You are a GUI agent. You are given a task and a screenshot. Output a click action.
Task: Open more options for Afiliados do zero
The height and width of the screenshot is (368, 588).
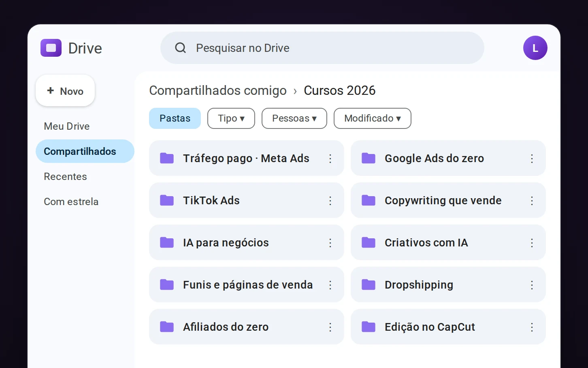(330, 327)
